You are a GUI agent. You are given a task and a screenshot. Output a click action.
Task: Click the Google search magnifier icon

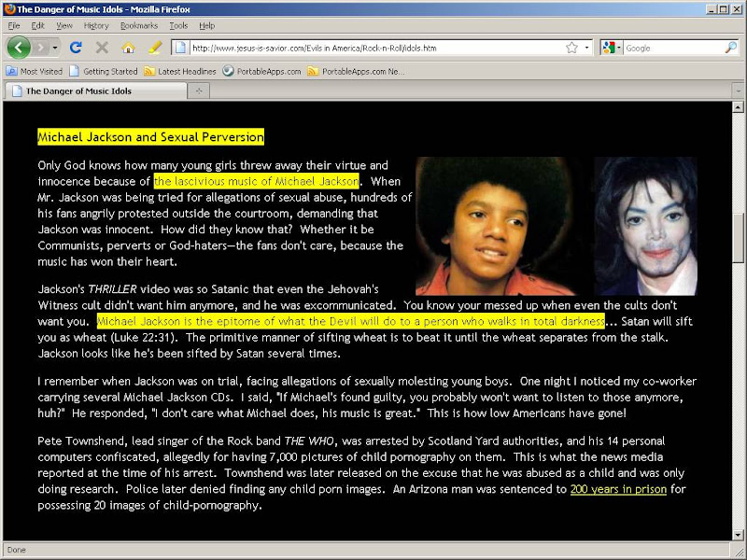(x=731, y=48)
